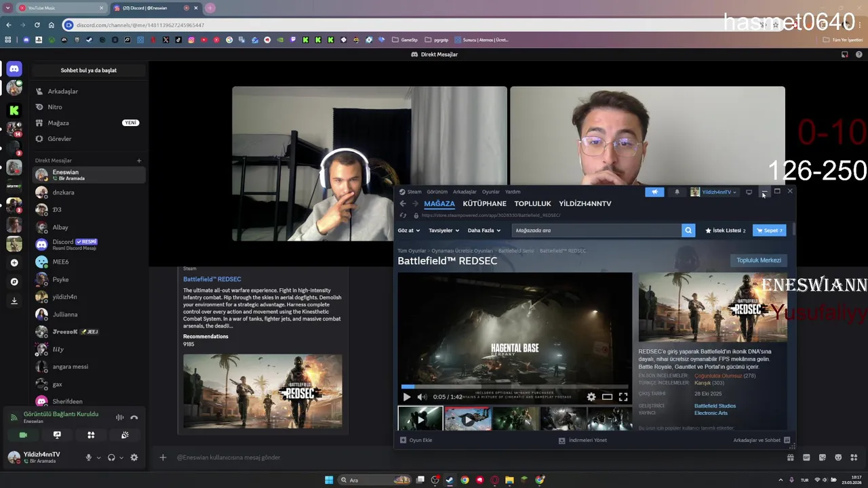Create new DM with plus next to Direkt Mesajlar
The height and width of the screenshot is (488, 868).
click(139, 161)
